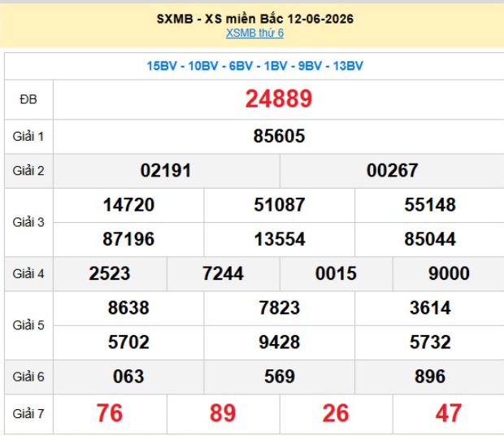
Task: Select fifth prize number 5732
Action: [x=430, y=342]
